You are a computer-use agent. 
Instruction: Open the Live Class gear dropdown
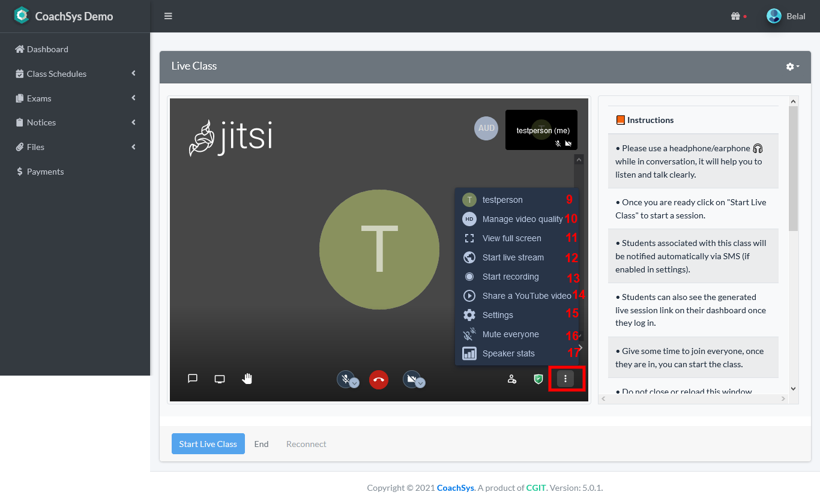(x=792, y=67)
